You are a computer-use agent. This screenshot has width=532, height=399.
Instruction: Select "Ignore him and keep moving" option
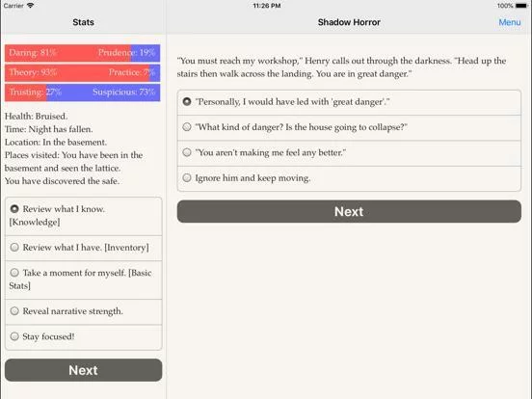point(349,178)
